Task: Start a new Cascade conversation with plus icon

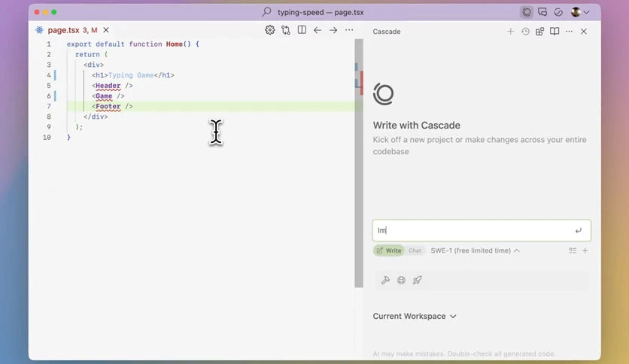Action: (x=510, y=32)
